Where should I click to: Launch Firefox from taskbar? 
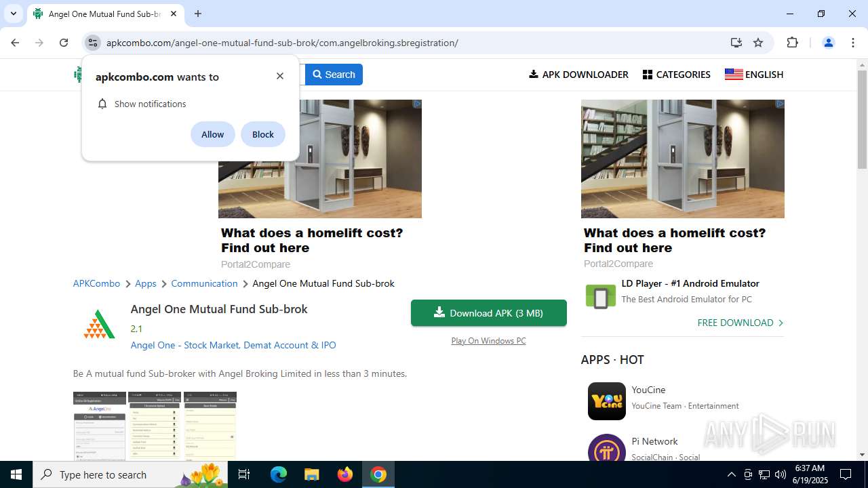(x=345, y=474)
